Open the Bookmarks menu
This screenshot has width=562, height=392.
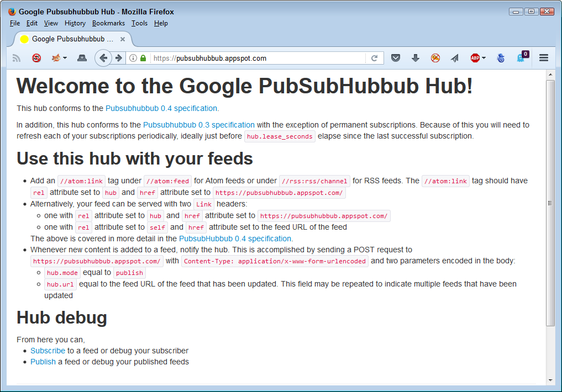click(x=108, y=23)
